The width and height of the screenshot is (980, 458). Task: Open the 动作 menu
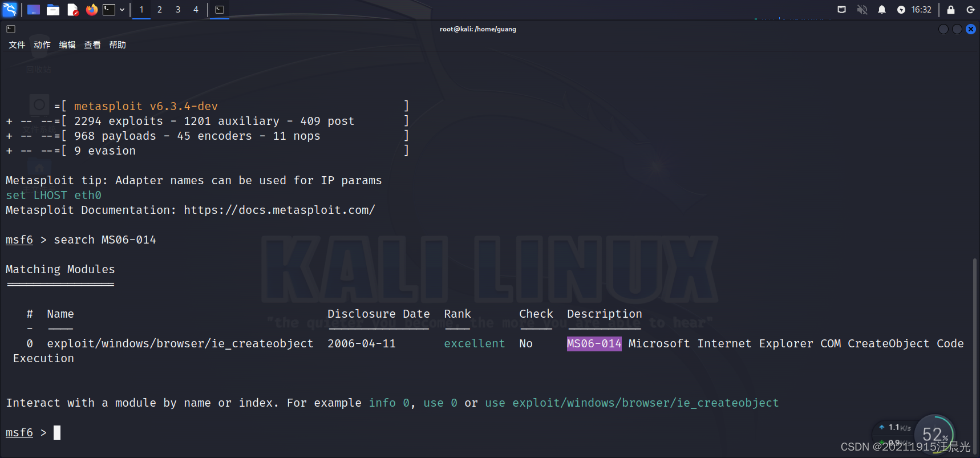click(42, 44)
